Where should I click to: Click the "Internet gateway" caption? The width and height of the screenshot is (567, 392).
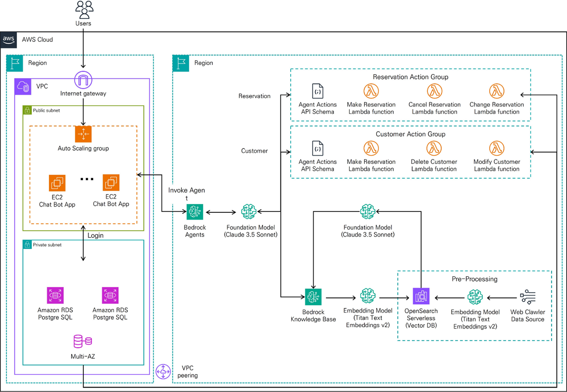pyautogui.click(x=82, y=94)
